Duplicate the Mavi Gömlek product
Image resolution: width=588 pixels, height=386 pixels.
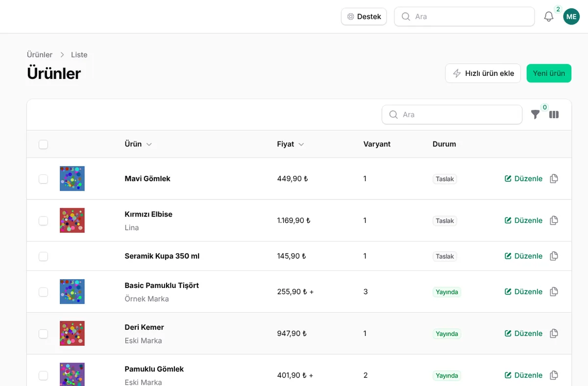(x=554, y=179)
